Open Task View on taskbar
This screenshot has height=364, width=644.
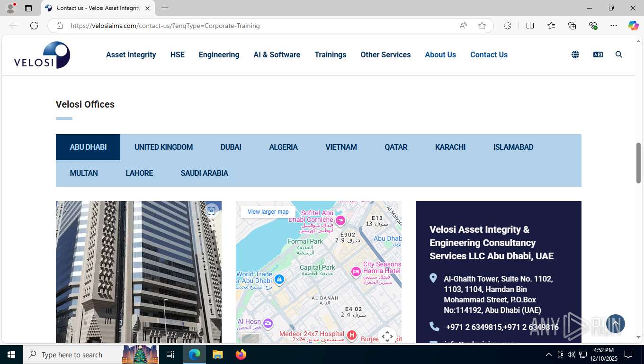(170, 355)
